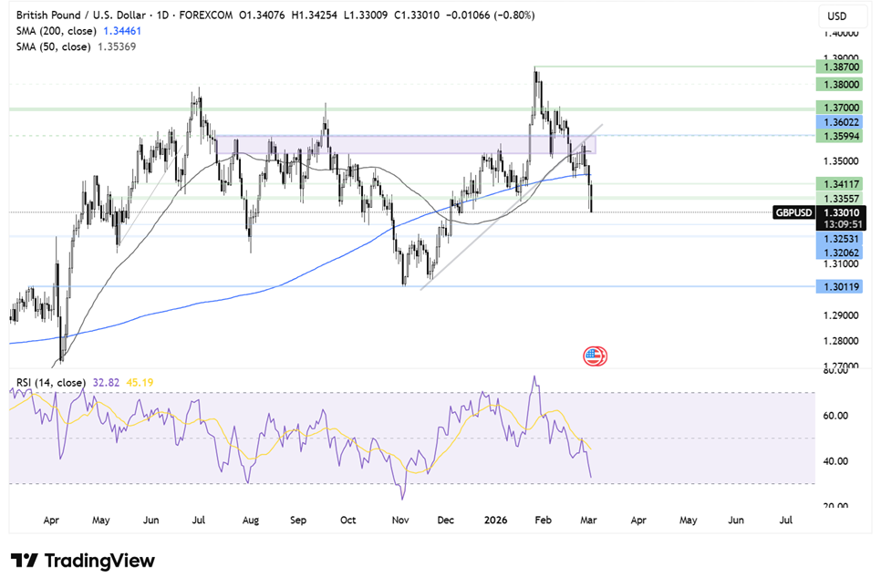Select the SMA (200, close) indicator label
The width and height of the screenshot is (881, 588).
57,31
